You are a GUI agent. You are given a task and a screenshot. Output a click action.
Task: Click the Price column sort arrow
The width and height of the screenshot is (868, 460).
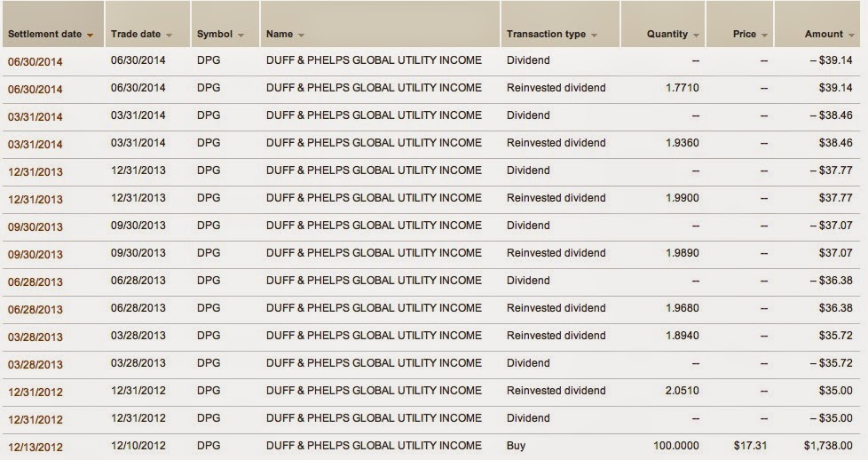click(x=764, y=36)
